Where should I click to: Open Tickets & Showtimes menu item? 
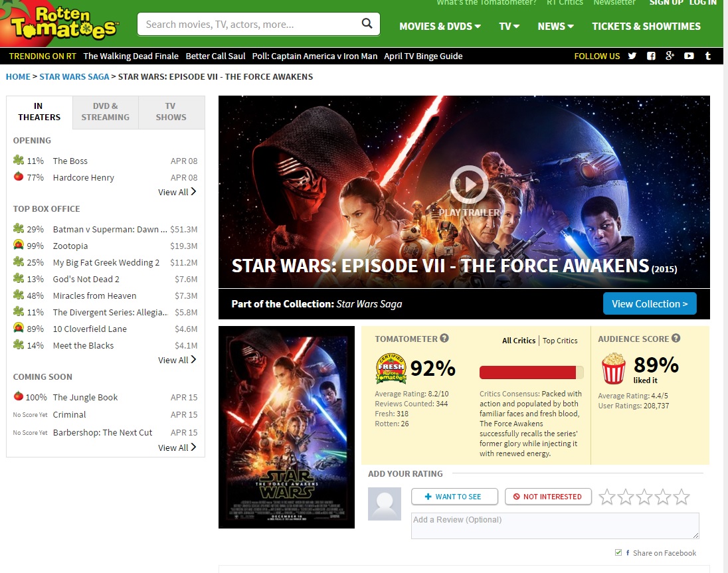[x=646, y=27]
